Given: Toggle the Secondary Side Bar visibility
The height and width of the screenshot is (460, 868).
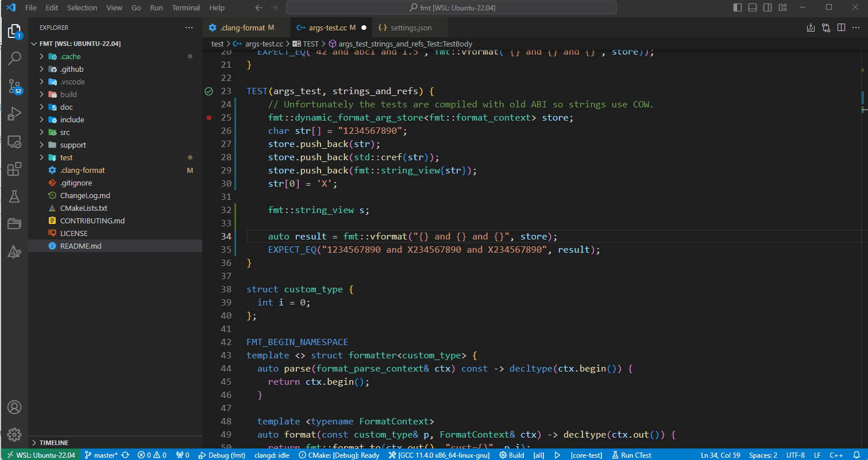Looking at the screenshot, I should coord(767,7).
